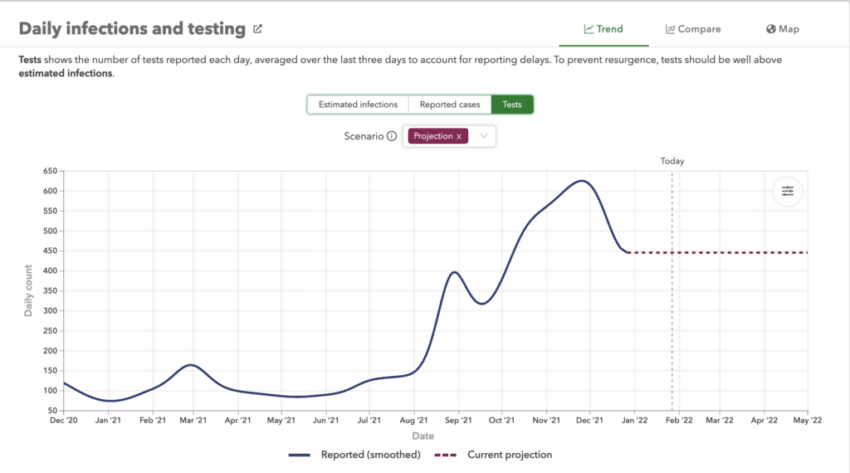Click the Map globe icon
Image resolution: width=850 pixels, height=473 pixels.
[771, 29]
